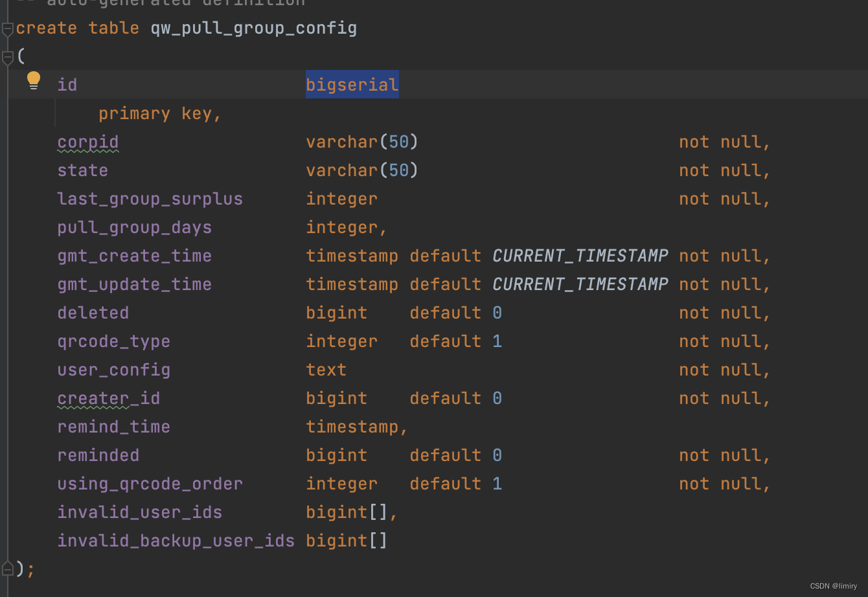Viewport: 868px width, 597px height.
Task: Click the pull_group_days column name
Action: coord(135,228)
